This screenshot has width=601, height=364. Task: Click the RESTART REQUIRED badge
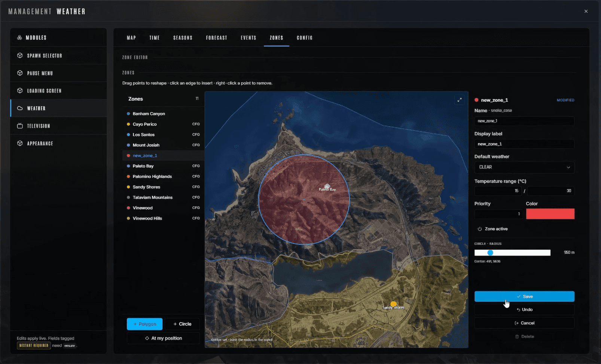(34, 345)
